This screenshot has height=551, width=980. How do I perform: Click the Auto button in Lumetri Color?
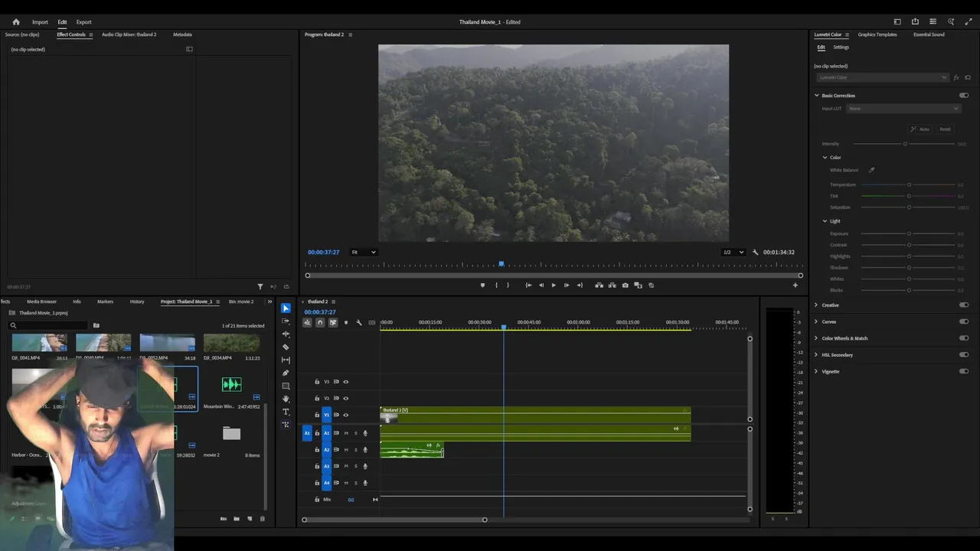click(x=920, y=129)
